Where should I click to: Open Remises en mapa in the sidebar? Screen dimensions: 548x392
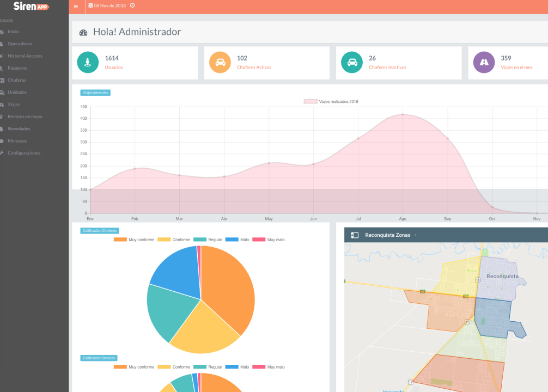pyautogui.click(x=25, y=117)
